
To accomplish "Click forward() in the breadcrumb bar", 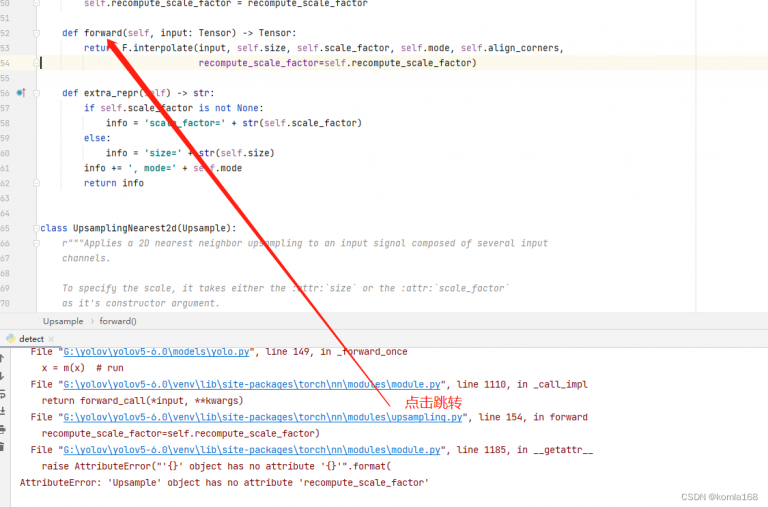I will pyautogui.click(x=118, y=321).
